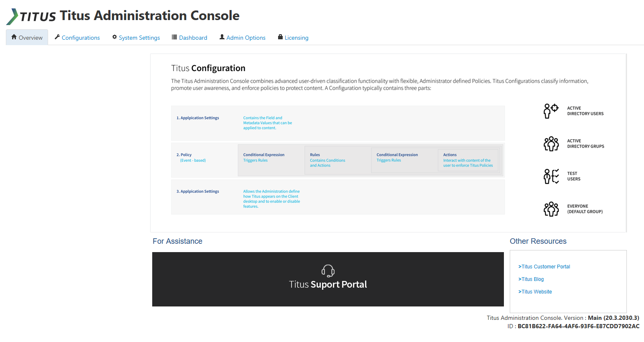Click the Active Directory Users icon
The image size is (644, 342).
551,111
